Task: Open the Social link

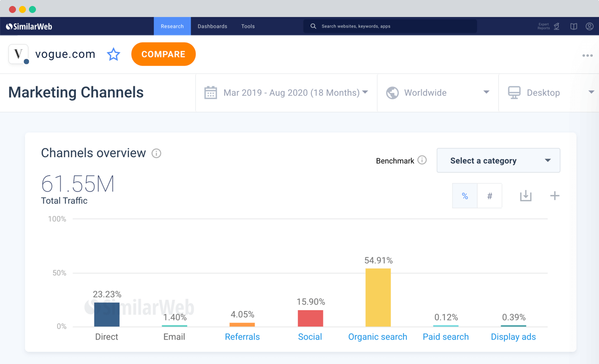Action: 310,337
